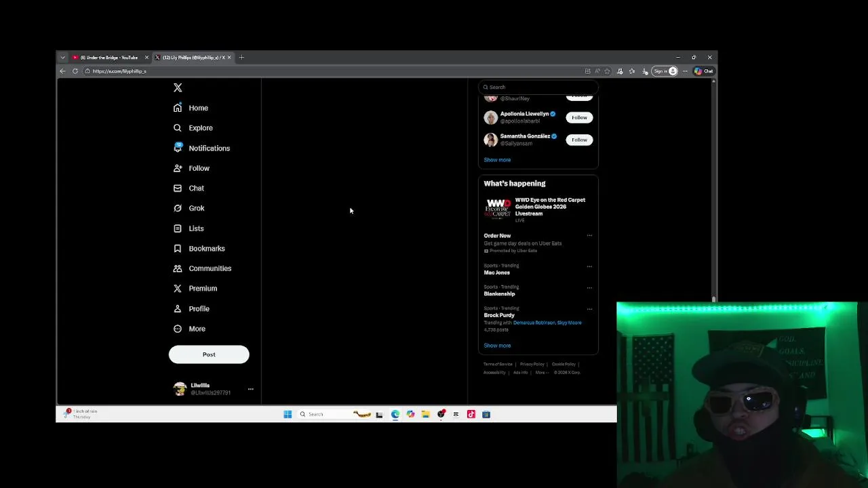The height and width of the screenshot is (488, 868).
Task: Click the More circle icon in sidebar
Action: click(178, 329)
